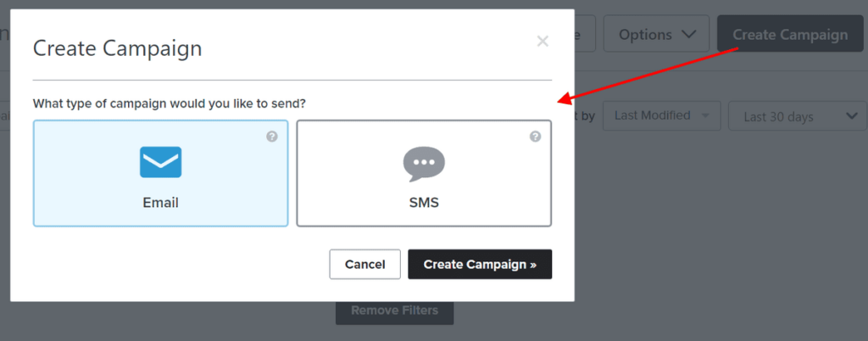Cancel the campaign creation dialog
Image resolution: width=868 pixels, height=341 pixels.
point(364,264)
